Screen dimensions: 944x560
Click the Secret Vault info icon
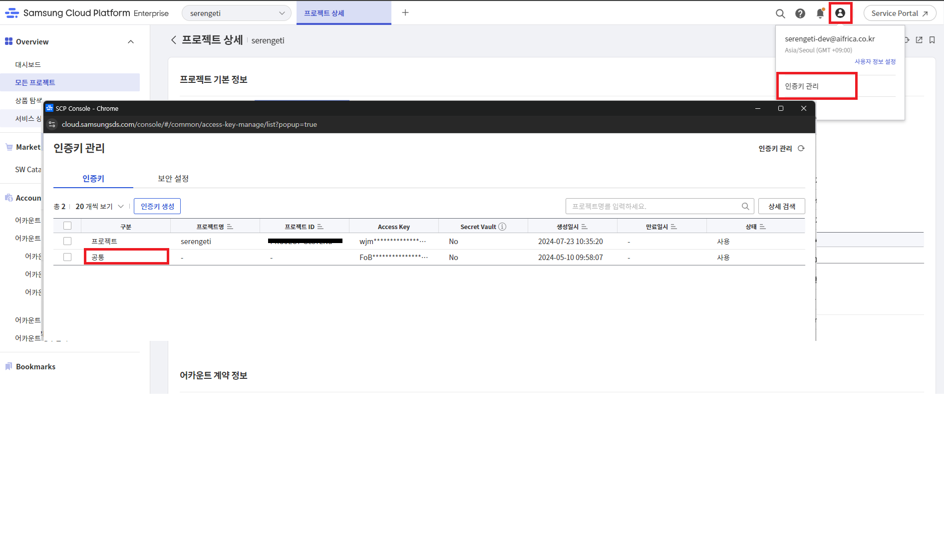click(502, 227)
